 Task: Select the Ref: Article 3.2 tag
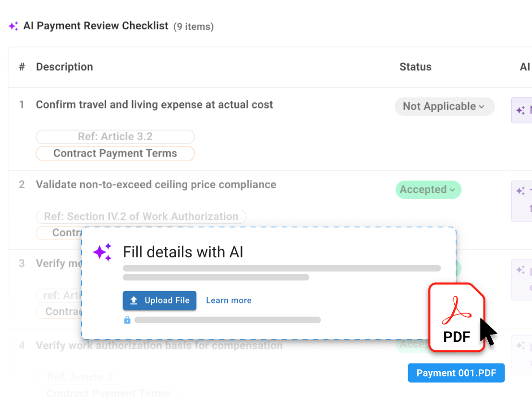point(115,136)
